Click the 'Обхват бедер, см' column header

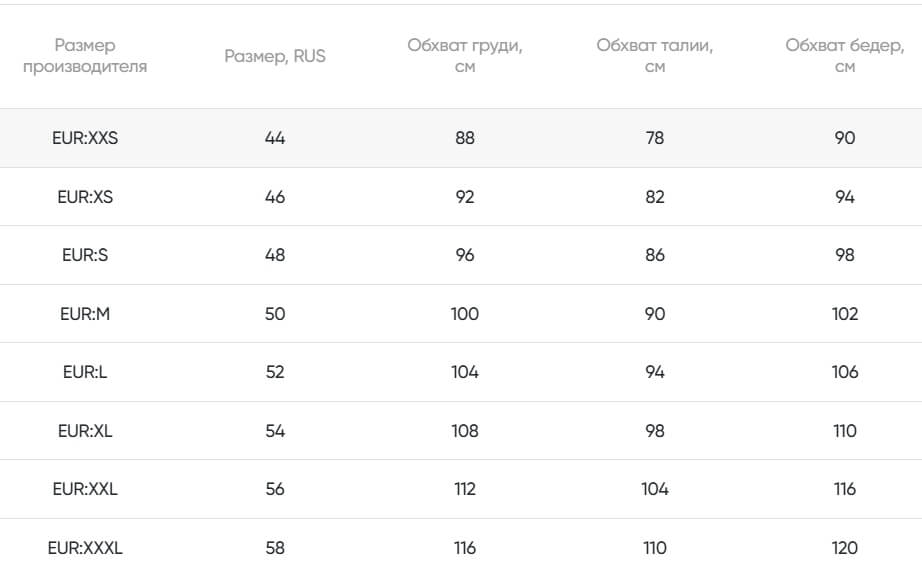click(845, 56)
